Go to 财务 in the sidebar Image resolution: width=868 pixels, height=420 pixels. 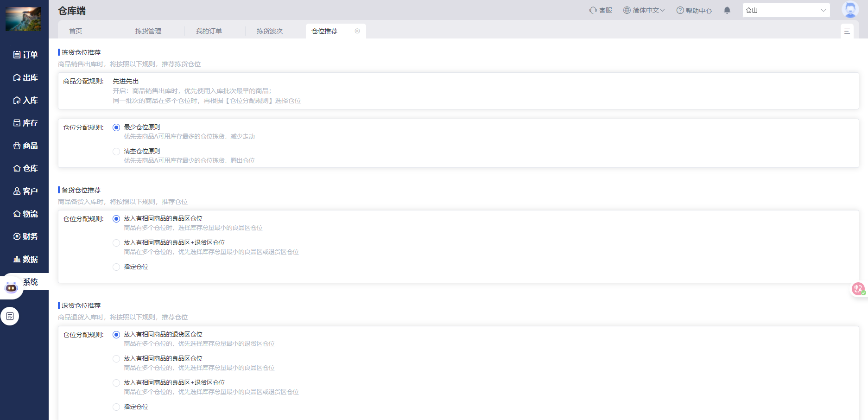[x=25, y=236]
